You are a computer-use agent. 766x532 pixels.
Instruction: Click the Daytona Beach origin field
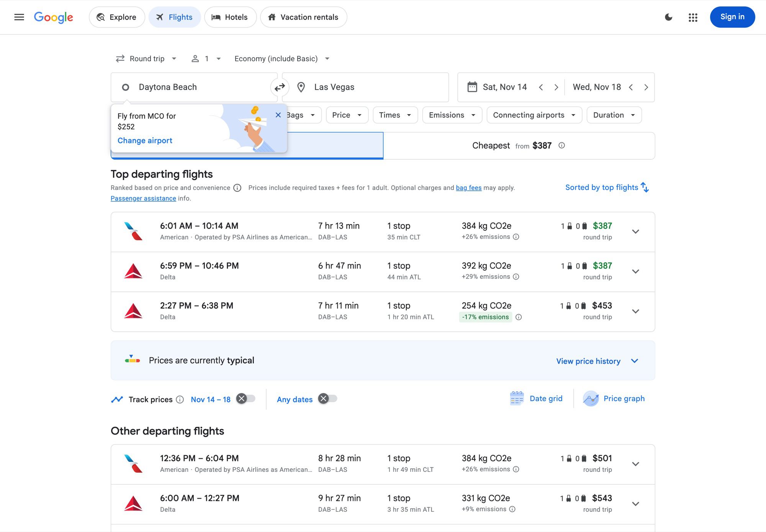point(194,87)
